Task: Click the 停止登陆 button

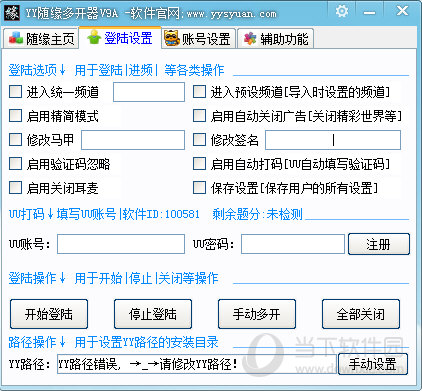Action: click(153, 314)
